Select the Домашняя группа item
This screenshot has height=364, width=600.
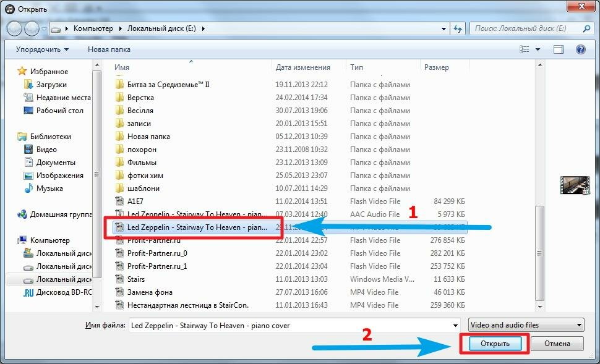[x=62, y=214]
